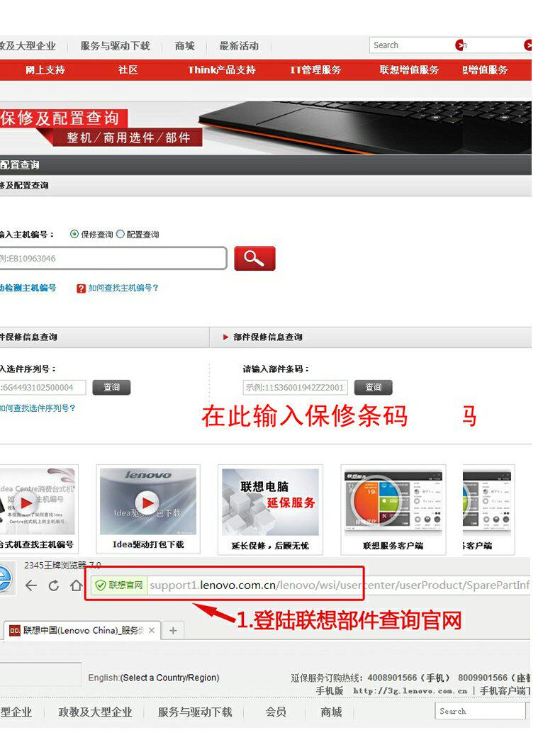Click the 整机/商用选件/部件 banner label

pos(128,138)
